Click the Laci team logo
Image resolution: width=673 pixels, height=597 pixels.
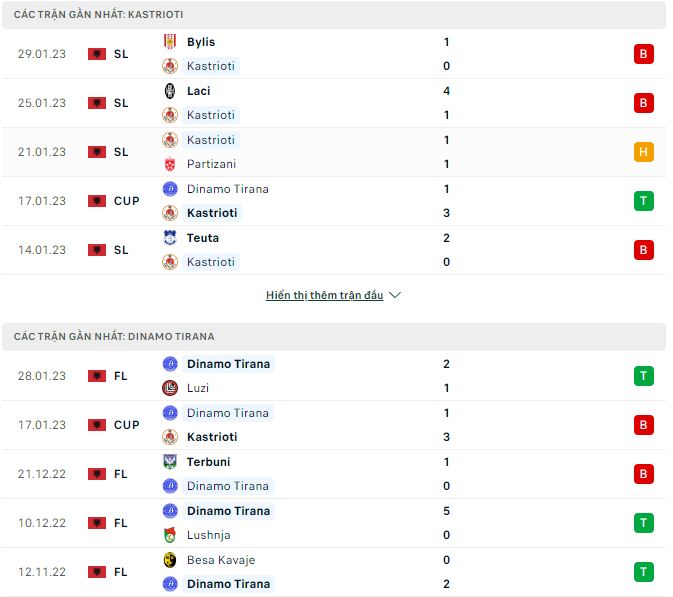pyautogui.click(x=170, y=91)
